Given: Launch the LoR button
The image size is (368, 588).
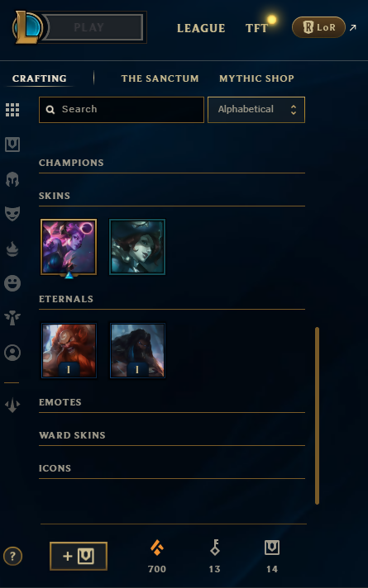Looking at the screenshot, I should 318,27.
